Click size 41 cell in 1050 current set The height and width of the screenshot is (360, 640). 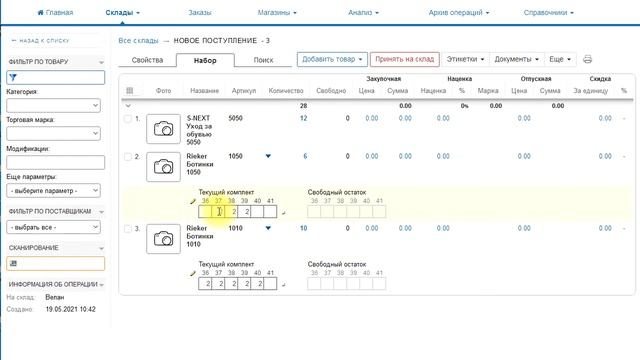[x=270, y=212]
